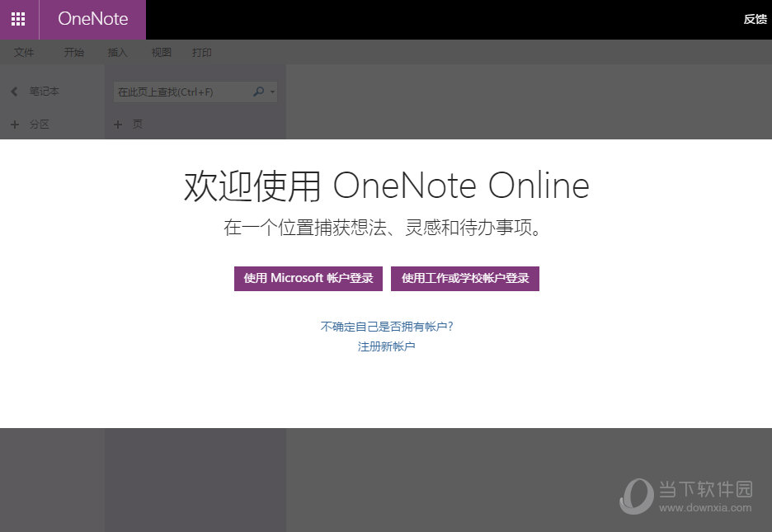Click the plus icon to add 页
The image size is (772, 532).
pyautogui.click(x=118, y=125)
